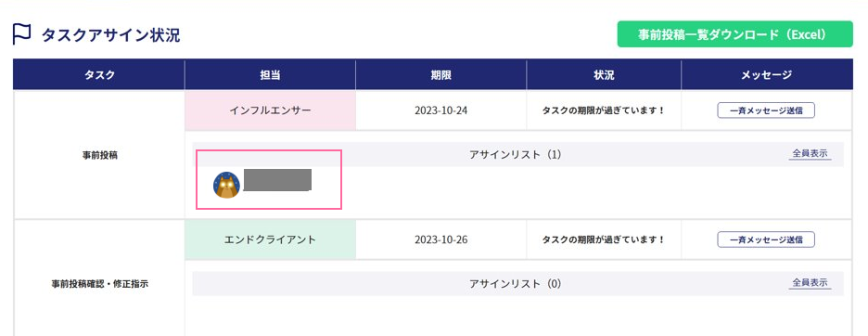Click the 状況 column header
The image size is (868, 336).
604,74
